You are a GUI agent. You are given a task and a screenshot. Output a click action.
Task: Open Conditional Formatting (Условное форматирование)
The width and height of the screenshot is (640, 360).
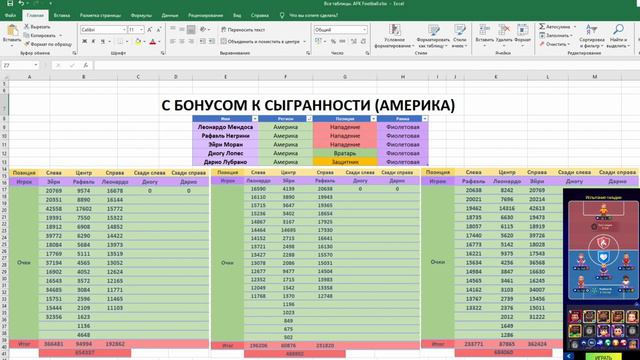(x=394, y=36)
